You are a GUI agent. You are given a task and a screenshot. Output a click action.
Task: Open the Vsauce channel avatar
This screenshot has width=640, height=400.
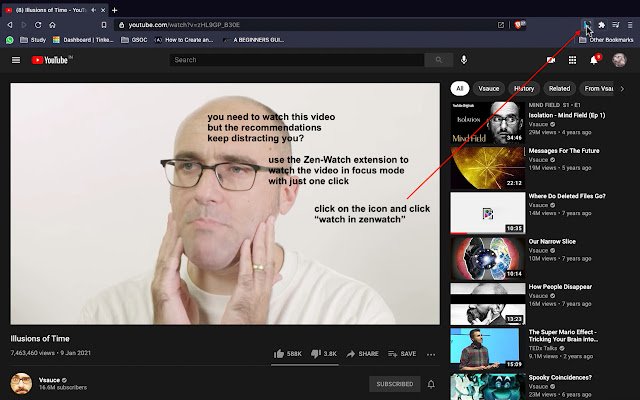point(21,384)
